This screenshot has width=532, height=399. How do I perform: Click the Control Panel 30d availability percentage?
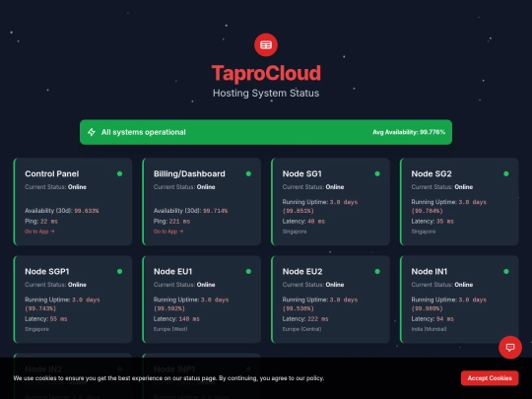[x=87, y=211]
